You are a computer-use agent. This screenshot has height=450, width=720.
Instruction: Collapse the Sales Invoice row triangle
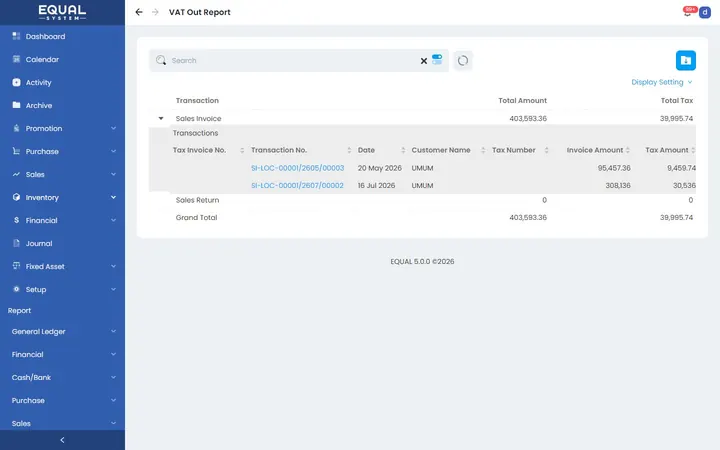tap(161, 118)
